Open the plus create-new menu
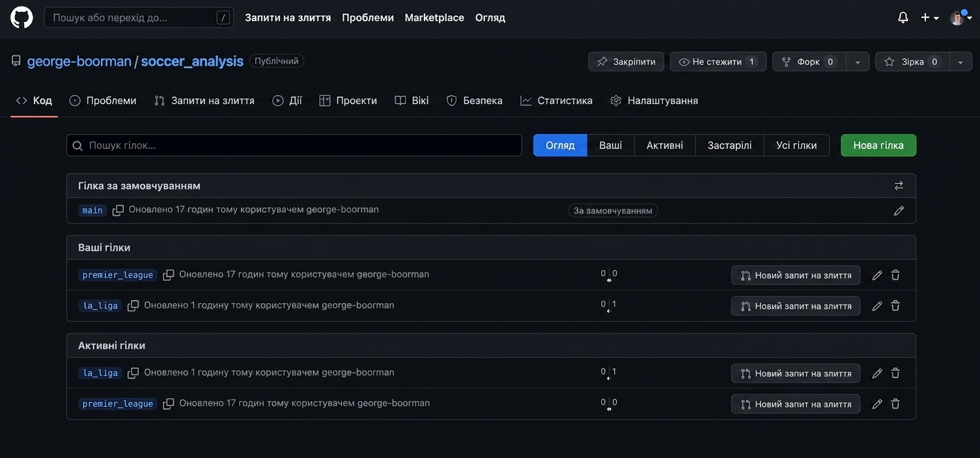980x458 pixels. tap(929, 18)
